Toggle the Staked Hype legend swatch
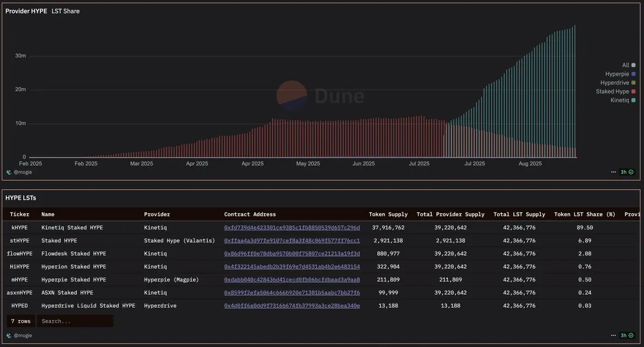 (633, 91)
